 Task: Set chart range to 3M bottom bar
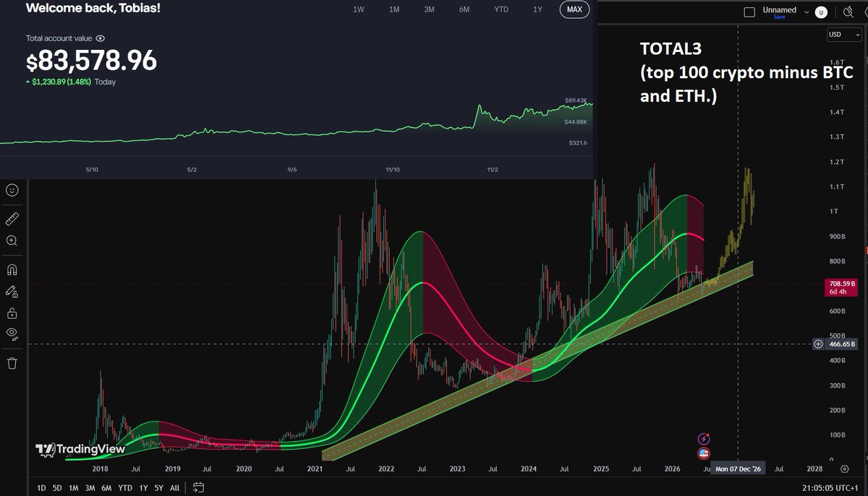coord(90,487)
